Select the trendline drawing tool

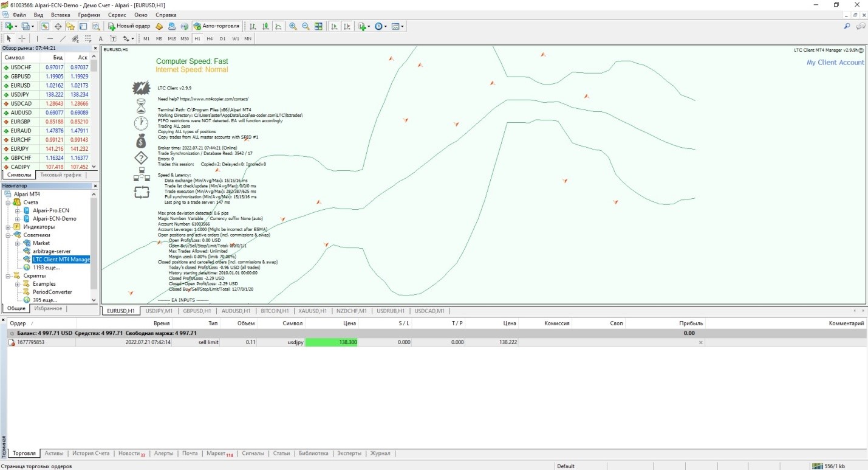coord(63,38)
